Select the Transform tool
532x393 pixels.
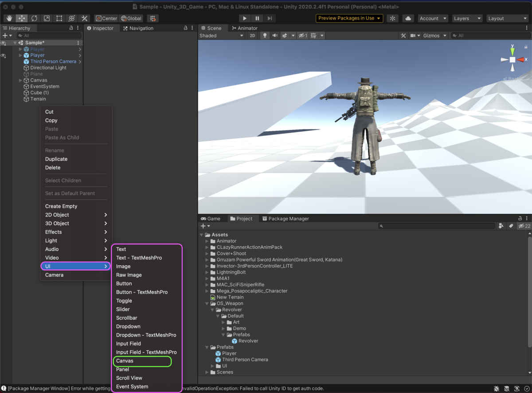click(72, 18)
